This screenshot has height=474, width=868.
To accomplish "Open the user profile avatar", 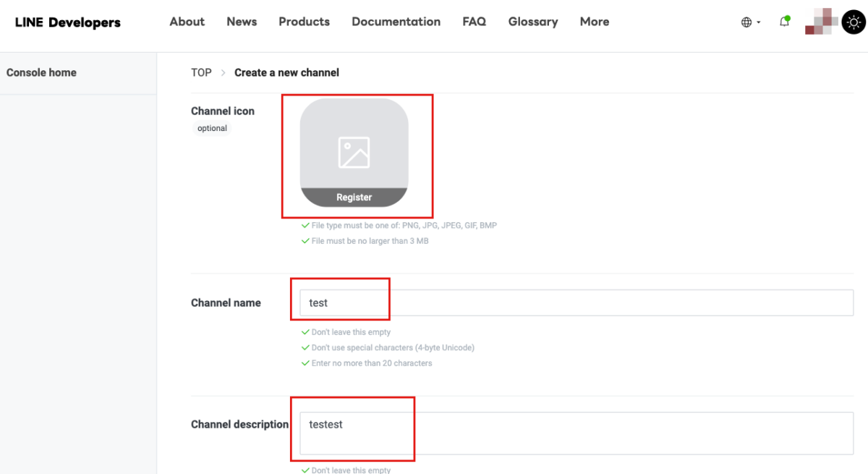I will (x=821, y=22).
